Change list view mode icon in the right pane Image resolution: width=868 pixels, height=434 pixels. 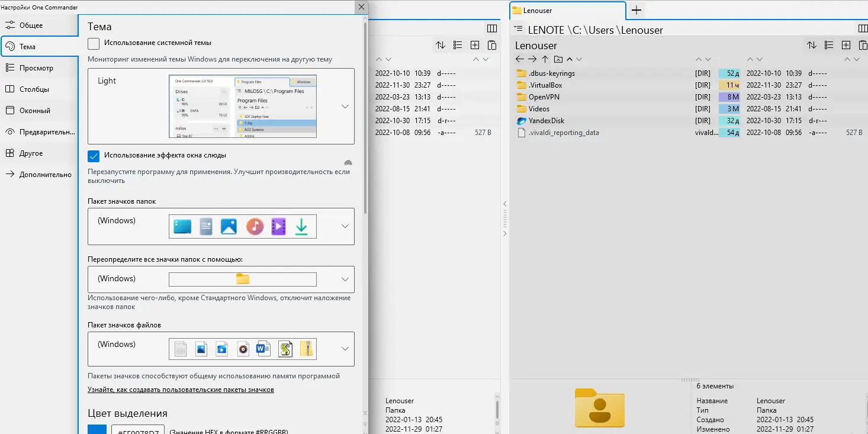[x=829, y=45]
